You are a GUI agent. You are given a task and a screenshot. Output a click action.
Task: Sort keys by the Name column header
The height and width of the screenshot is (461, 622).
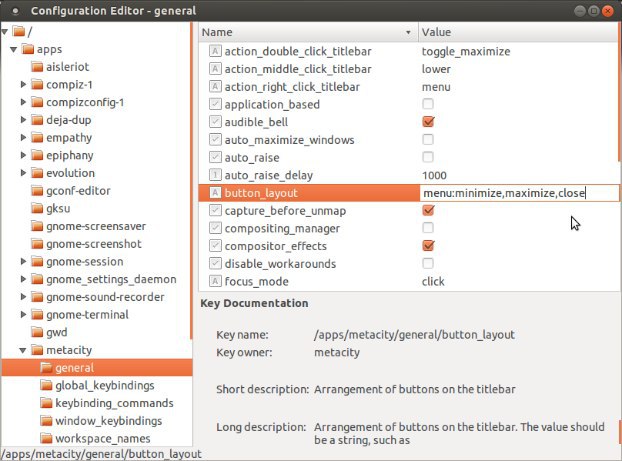coord(308,32)
